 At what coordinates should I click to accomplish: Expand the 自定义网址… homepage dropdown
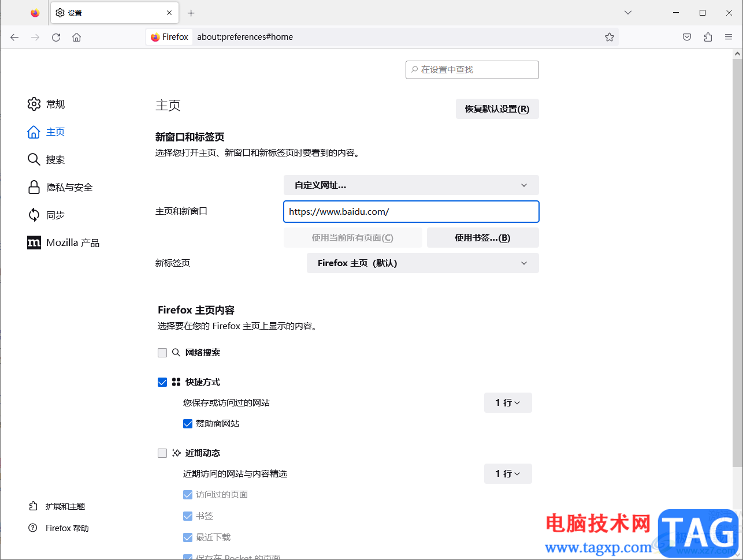pos(411,185)
